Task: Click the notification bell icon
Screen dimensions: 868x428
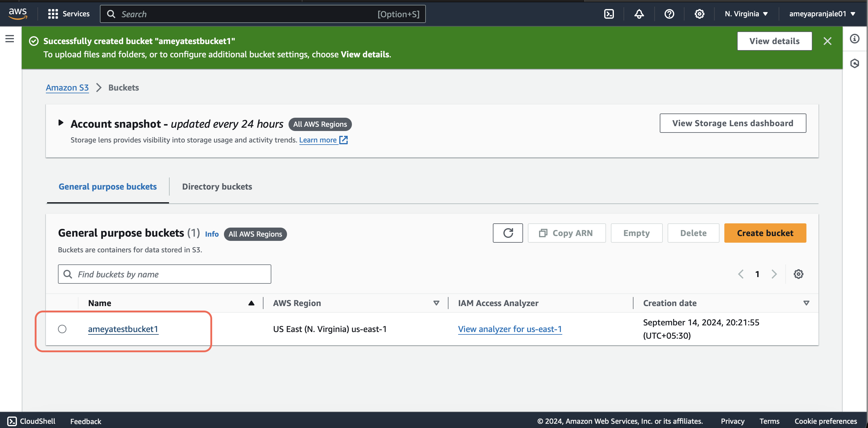Action: point(639,14)
